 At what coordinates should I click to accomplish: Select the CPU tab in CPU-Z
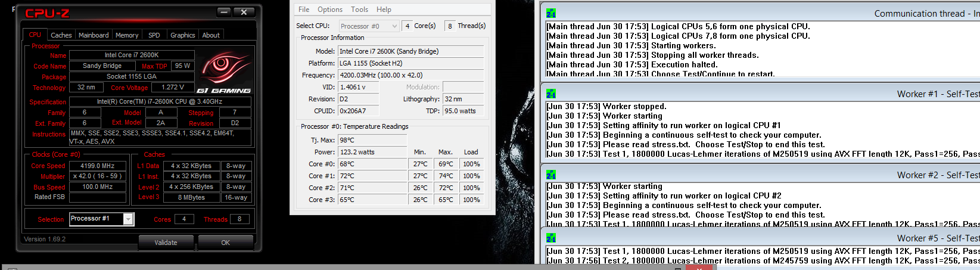pos(35,35)
